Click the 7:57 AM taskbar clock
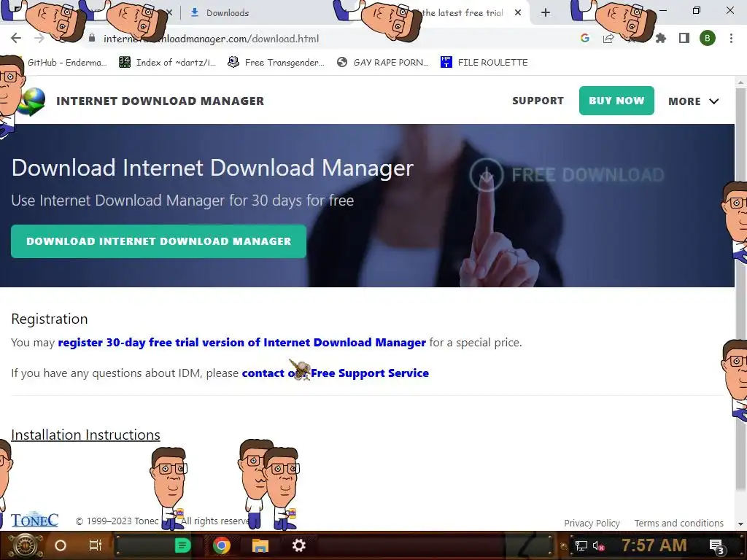 654,545
